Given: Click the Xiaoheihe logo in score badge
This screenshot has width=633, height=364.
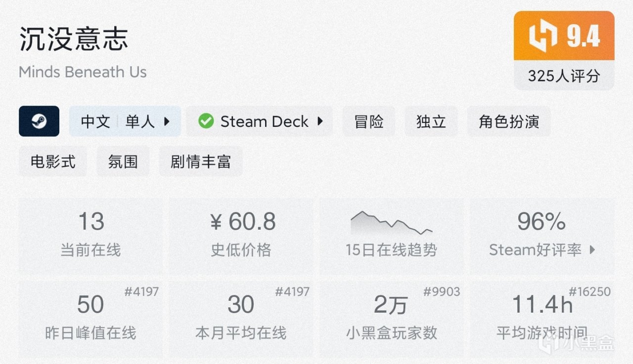Looking at the screenshot, I should 543,37.
